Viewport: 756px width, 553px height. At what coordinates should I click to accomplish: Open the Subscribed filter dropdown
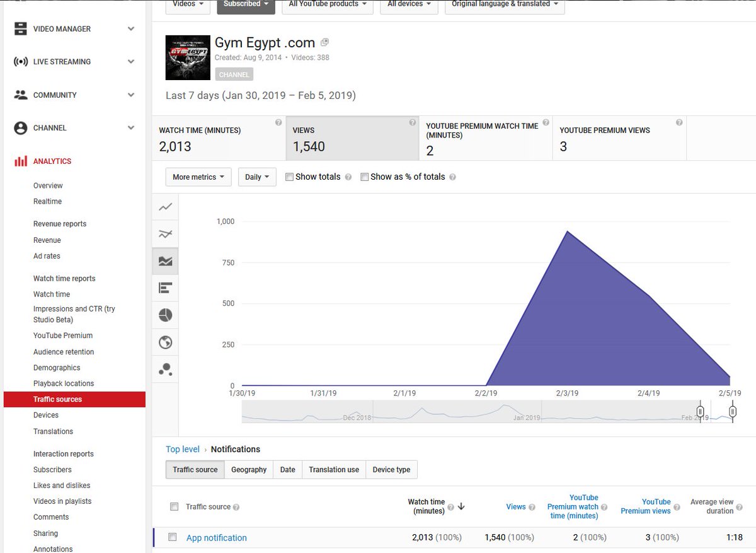click(x=246, y=5)
